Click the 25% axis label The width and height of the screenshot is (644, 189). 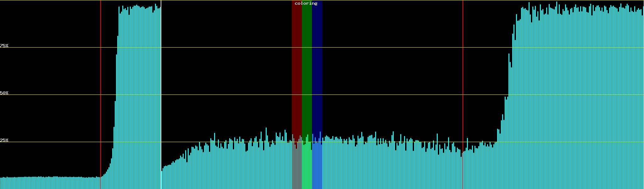pyautogui.click(x=4, y=140)
